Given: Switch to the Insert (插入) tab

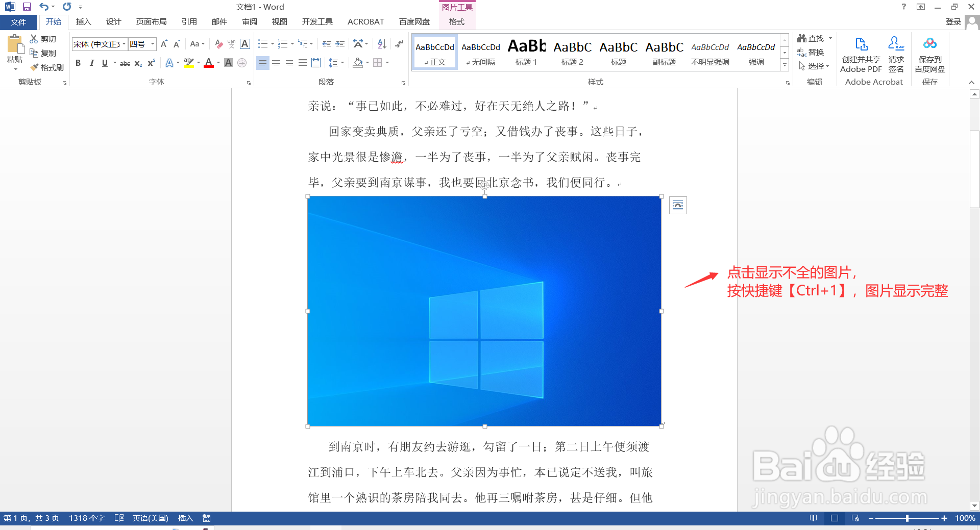Looking at the screenshot, I should click(83, 22).
